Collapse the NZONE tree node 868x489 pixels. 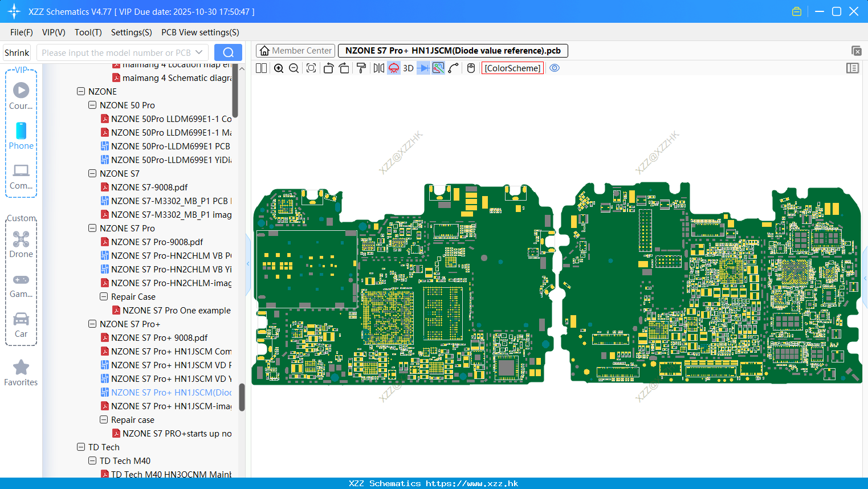[x=81, y=91]
